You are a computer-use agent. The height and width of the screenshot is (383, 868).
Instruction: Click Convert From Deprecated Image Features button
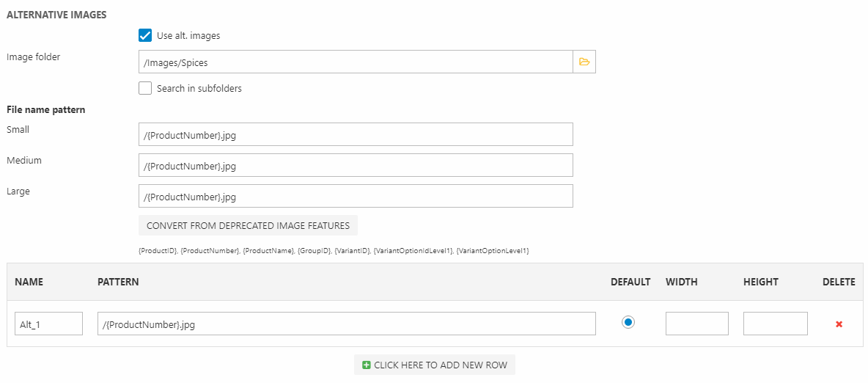click(248, 225)
